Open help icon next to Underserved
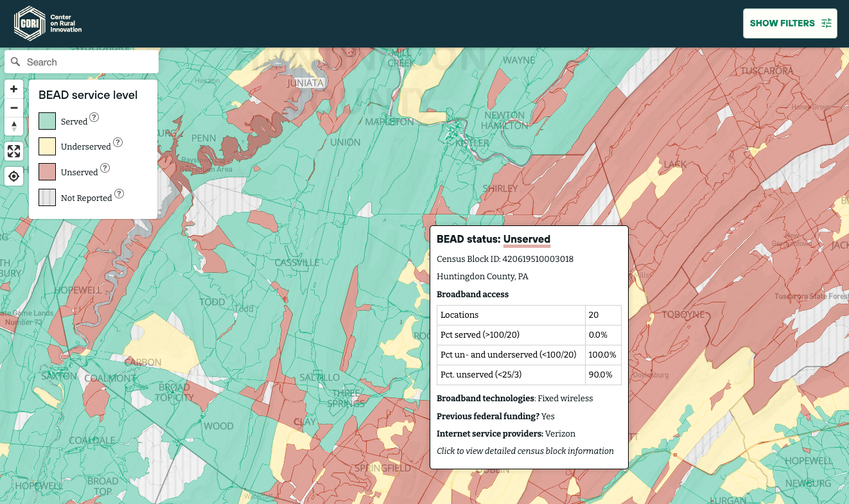849x504 pixels. (x=118, y=143)
